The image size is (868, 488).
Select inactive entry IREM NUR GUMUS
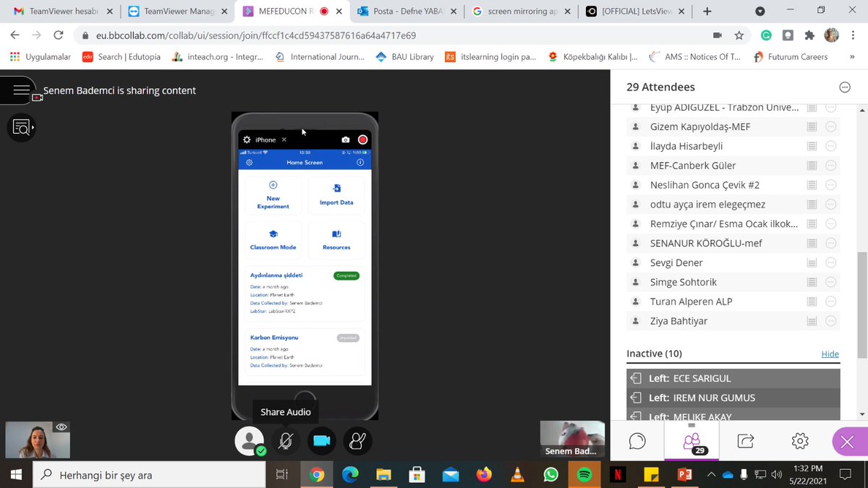733,398
